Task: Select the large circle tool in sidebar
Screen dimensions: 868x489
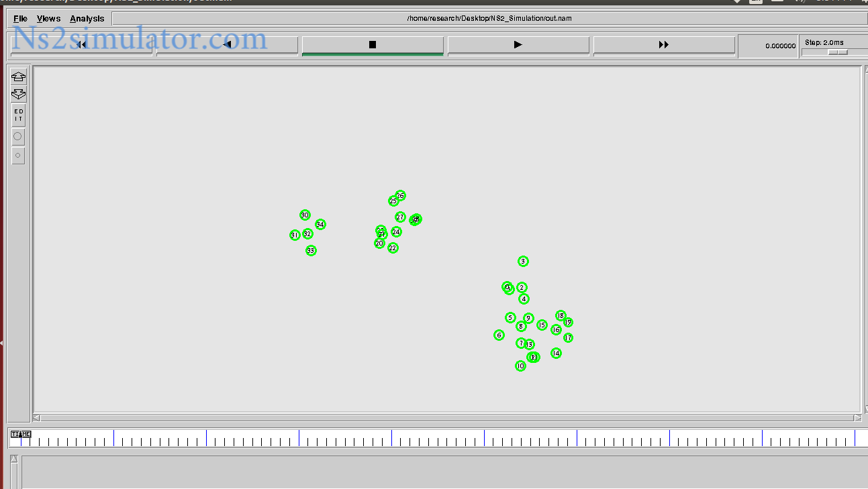Action: (x=18, y=137)
